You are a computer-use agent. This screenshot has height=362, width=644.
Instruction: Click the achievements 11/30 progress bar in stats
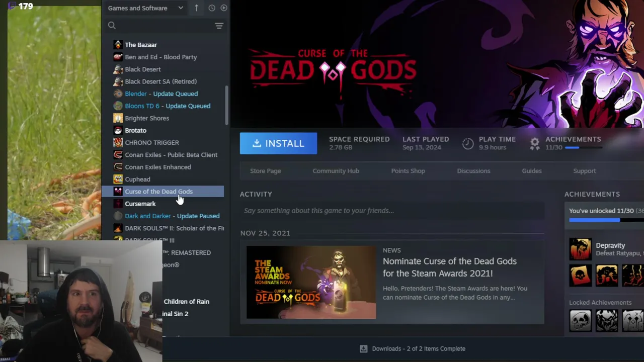[x=584, y=148]
